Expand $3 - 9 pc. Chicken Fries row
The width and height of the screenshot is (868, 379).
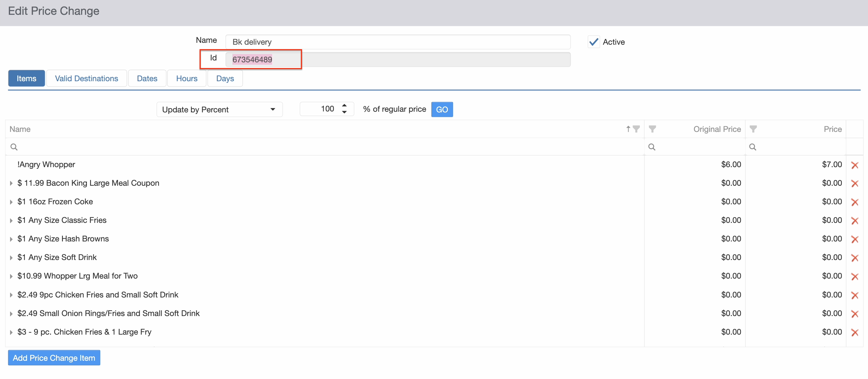(x=11, y=332)
